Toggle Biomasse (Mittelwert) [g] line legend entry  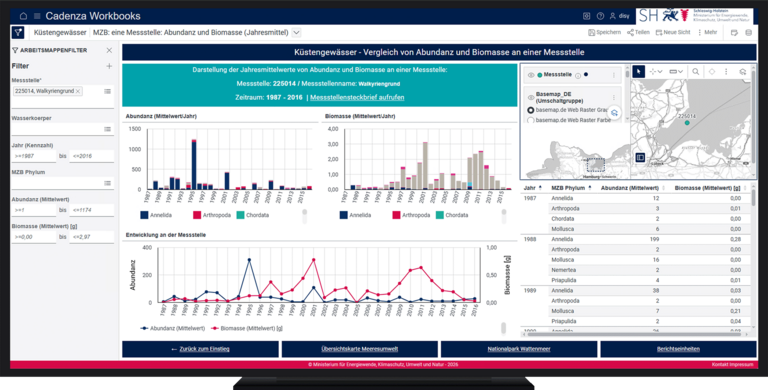(x=247, y=328)
